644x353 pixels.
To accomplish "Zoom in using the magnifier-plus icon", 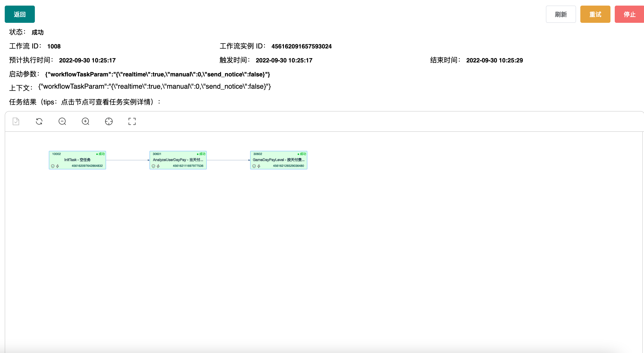I will (85, 121).
